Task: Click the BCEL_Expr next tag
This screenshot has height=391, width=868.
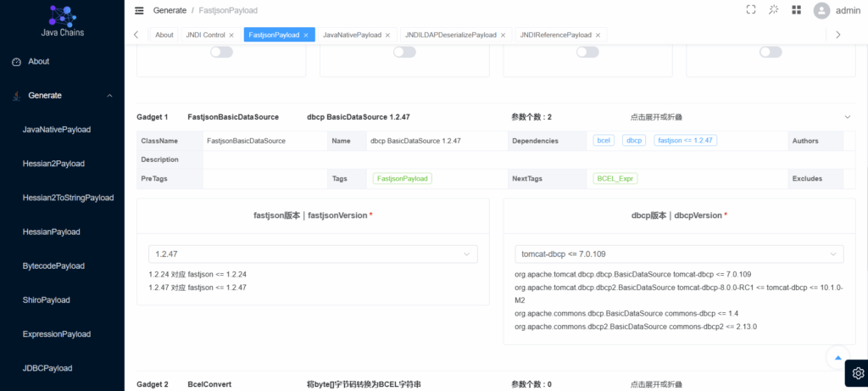Action: (x=616, y=179)
